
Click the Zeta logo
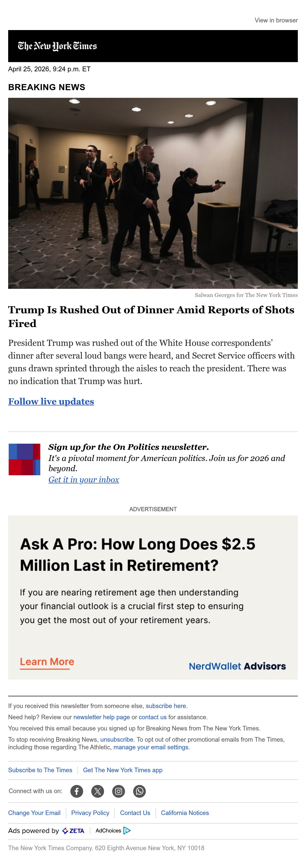click(x=73, y=831)
